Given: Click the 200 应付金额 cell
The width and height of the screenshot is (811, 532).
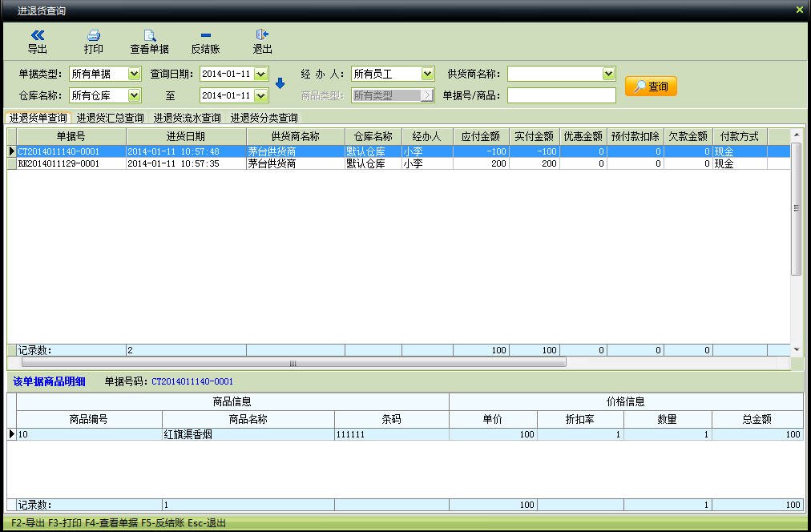Looking at the screenshot, I should 481,163.
